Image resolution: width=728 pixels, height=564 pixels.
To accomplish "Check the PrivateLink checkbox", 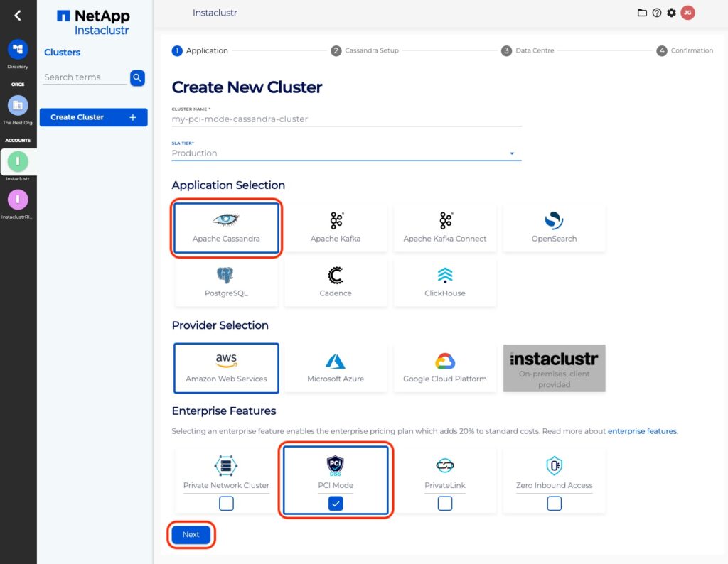I will coord(444,504).
